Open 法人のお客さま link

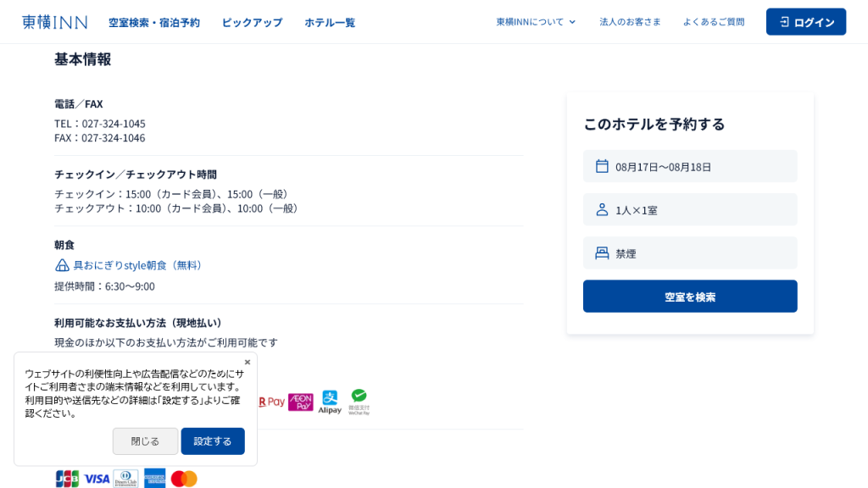[630, 22]
